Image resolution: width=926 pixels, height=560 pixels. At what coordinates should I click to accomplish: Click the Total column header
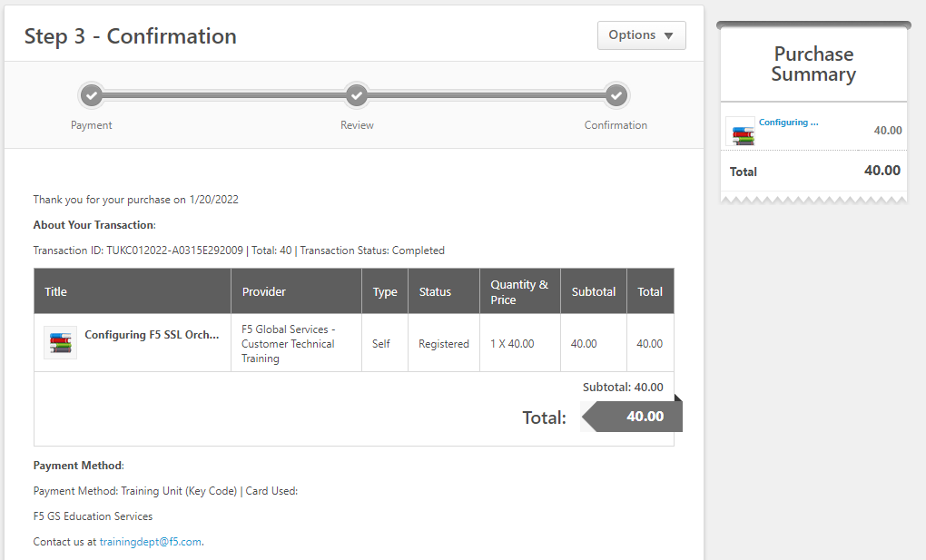[x=650, y=291]
